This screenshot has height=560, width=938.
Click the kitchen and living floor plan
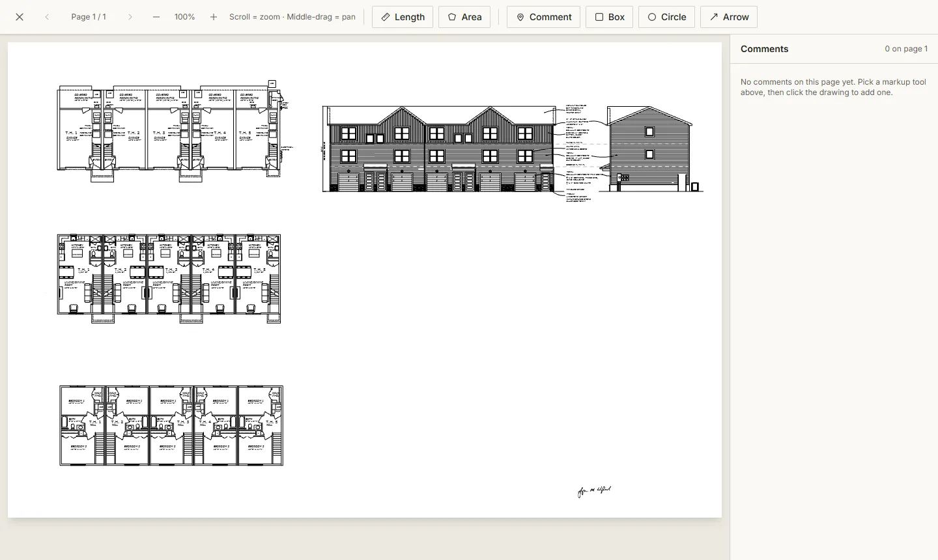(x=169, y=279)
